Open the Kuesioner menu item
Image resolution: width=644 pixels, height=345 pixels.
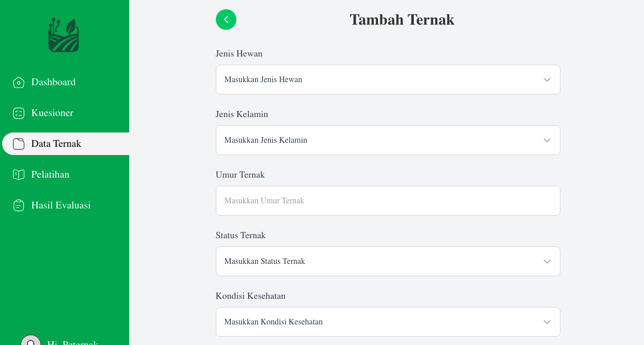(52, 113)
